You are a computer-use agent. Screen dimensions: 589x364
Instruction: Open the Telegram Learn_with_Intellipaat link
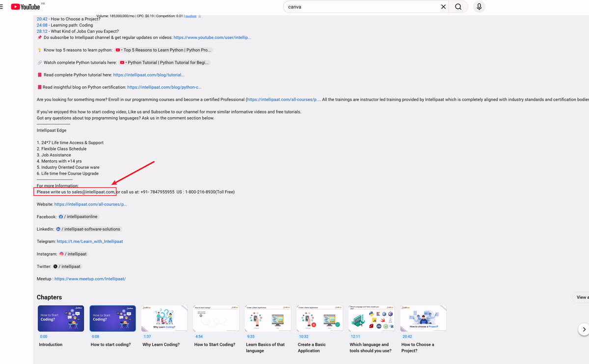pos(90,241)
